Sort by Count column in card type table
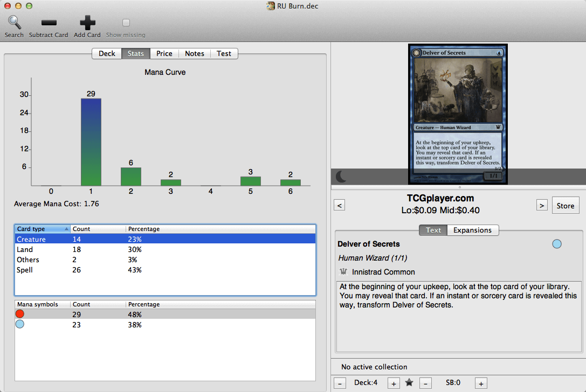This screenshot has height=392, width=586. tap(98, 229)
